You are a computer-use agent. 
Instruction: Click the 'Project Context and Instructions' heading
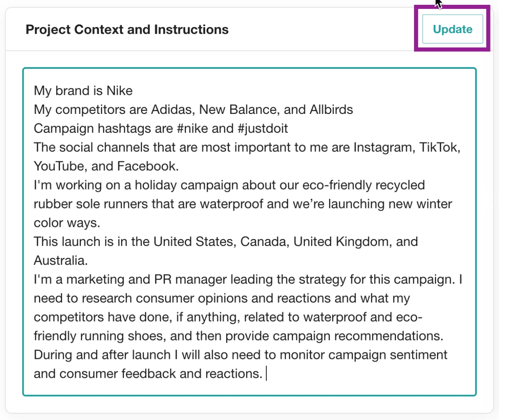click(127, 29)
